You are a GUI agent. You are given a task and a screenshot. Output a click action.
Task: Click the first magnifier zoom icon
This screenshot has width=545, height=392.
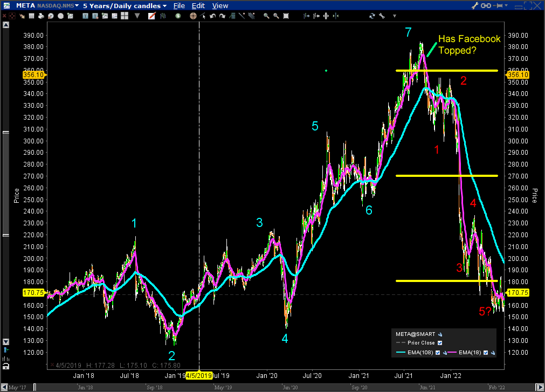(266, 16)
